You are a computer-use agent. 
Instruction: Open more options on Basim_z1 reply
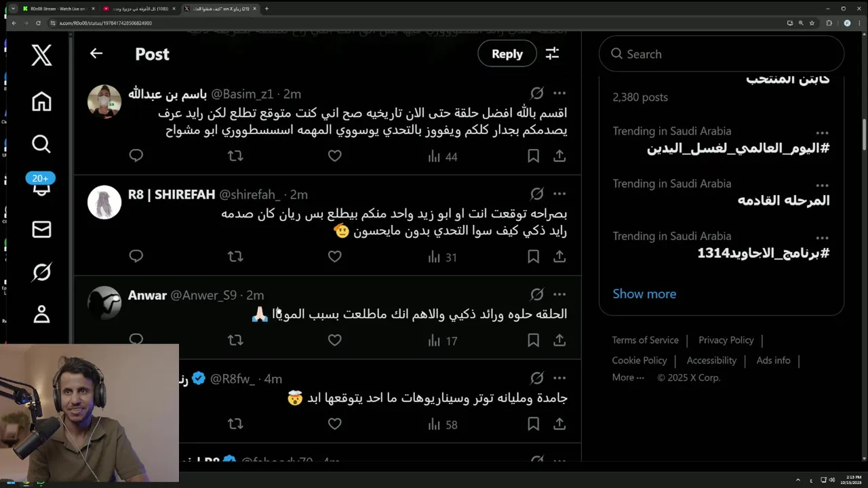pos(559,93)
